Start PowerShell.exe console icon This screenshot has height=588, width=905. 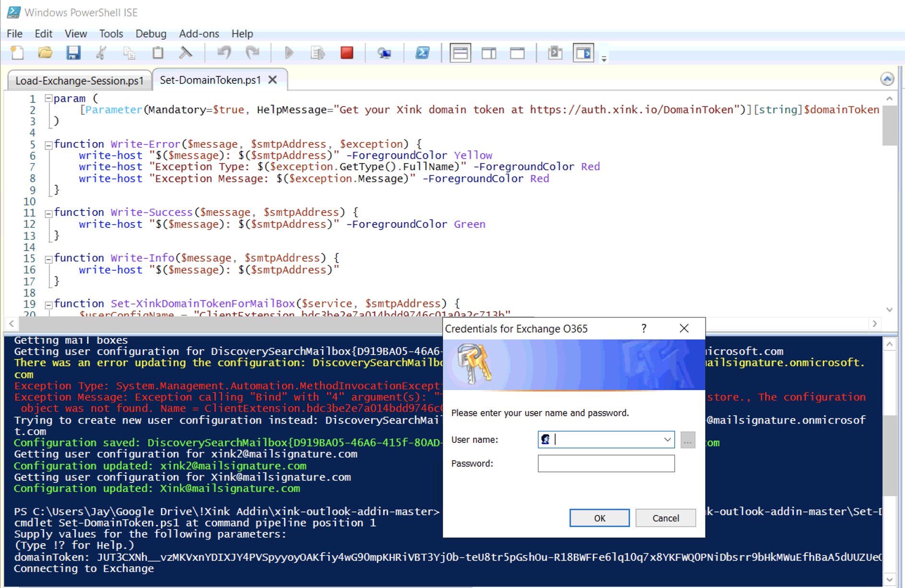[x=422, y=52]
